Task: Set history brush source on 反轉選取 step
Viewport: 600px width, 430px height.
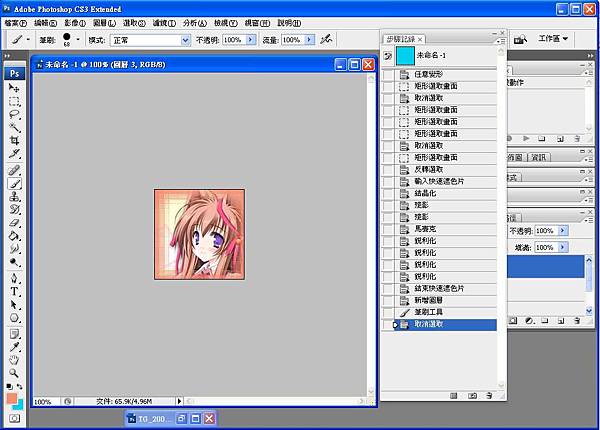Action: [x=388, y=169]
